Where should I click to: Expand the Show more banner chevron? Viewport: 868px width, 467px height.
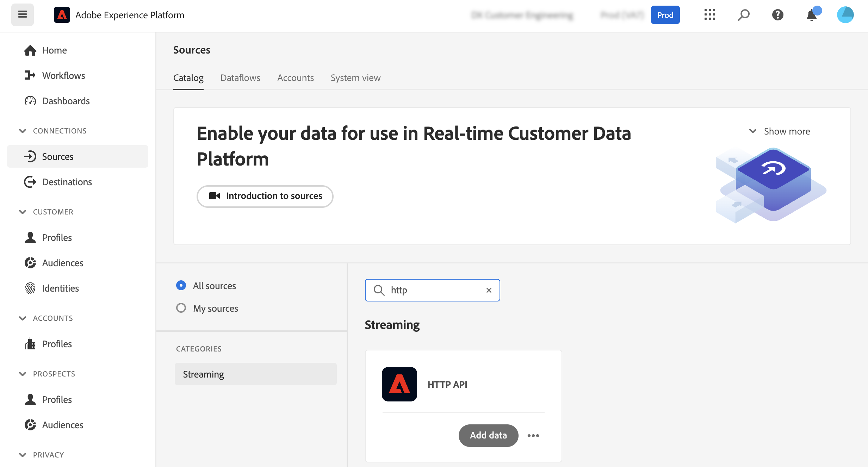tap(752, 131)
